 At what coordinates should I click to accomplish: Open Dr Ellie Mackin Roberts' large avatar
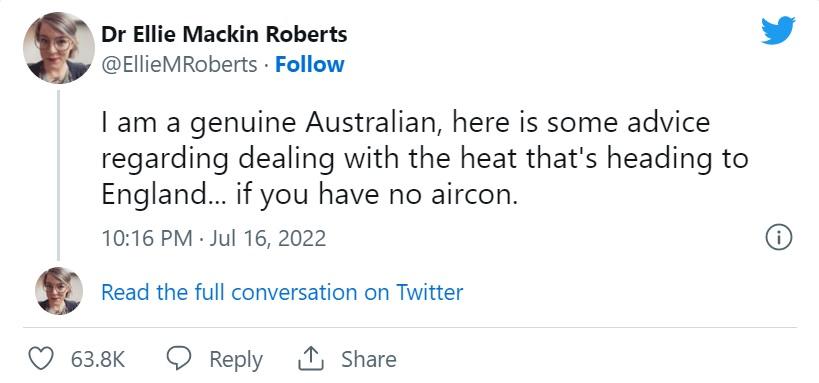58,48
